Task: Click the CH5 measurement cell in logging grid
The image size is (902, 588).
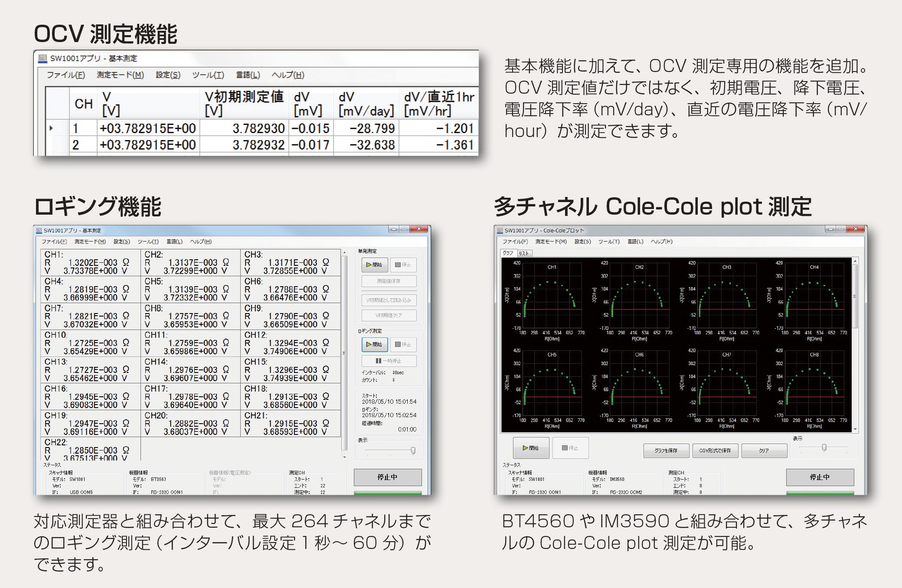Action: tap(190, 289)
